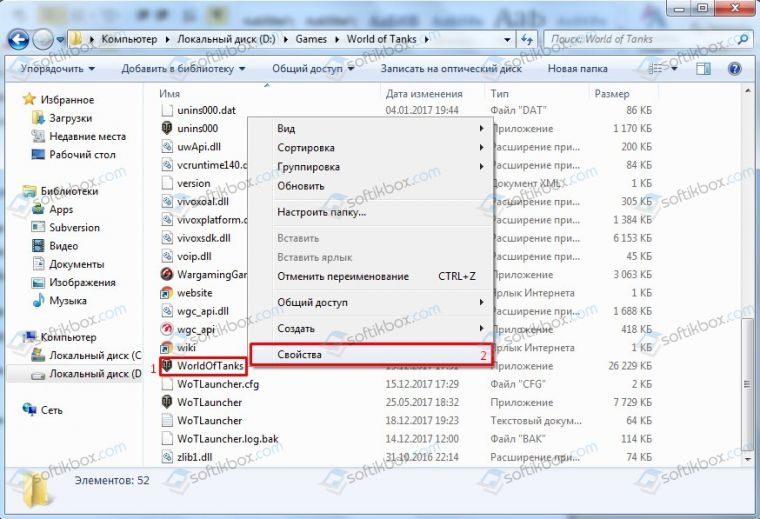This screenshot has width=760, height=519.
Task: Sort by the Имя column header
Action: (169, 94)
